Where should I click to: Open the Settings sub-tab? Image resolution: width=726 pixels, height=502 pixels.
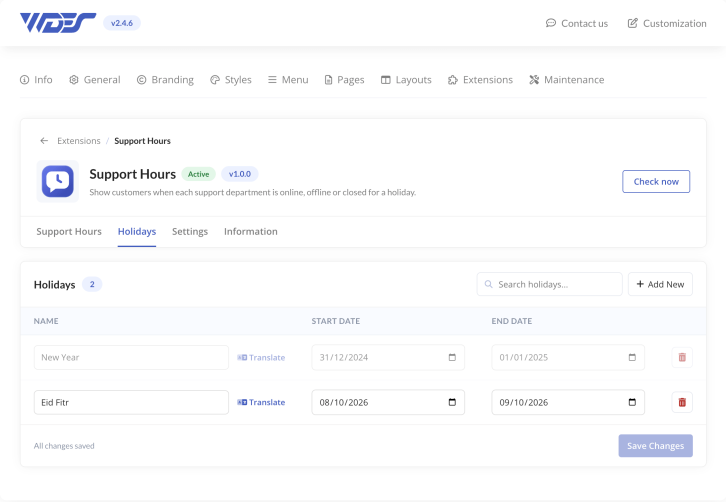pyautogui.click(x=190, y=232)
